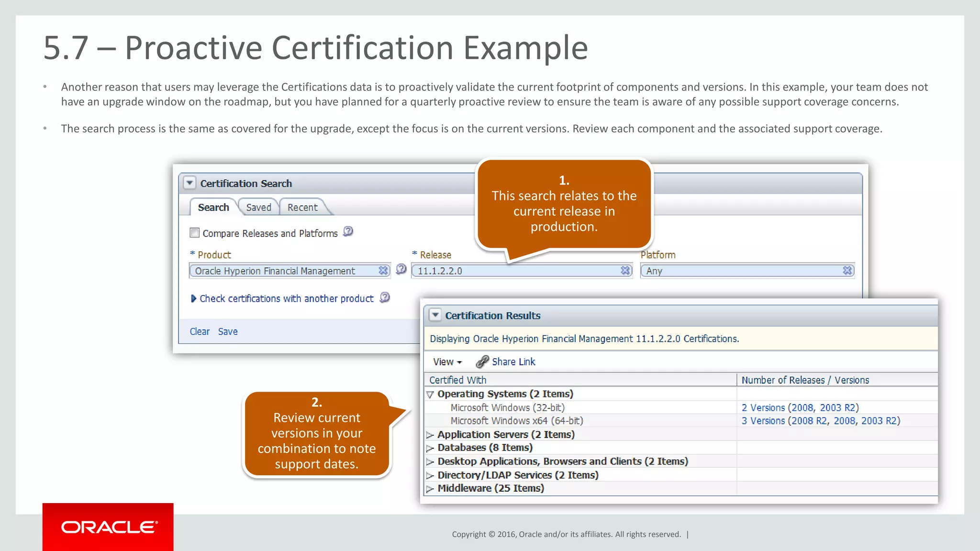
Task: Open the View dropdown menu
Action: click(447, 362)
